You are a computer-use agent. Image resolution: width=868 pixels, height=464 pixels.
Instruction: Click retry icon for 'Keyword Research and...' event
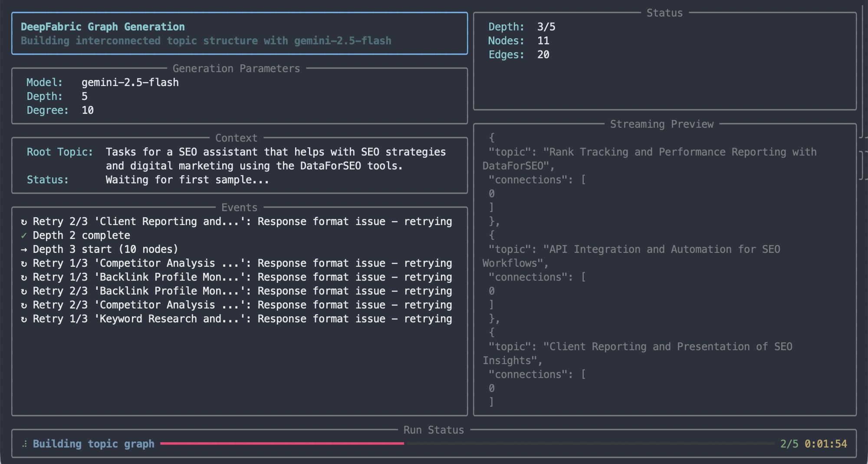pos(24,318)
